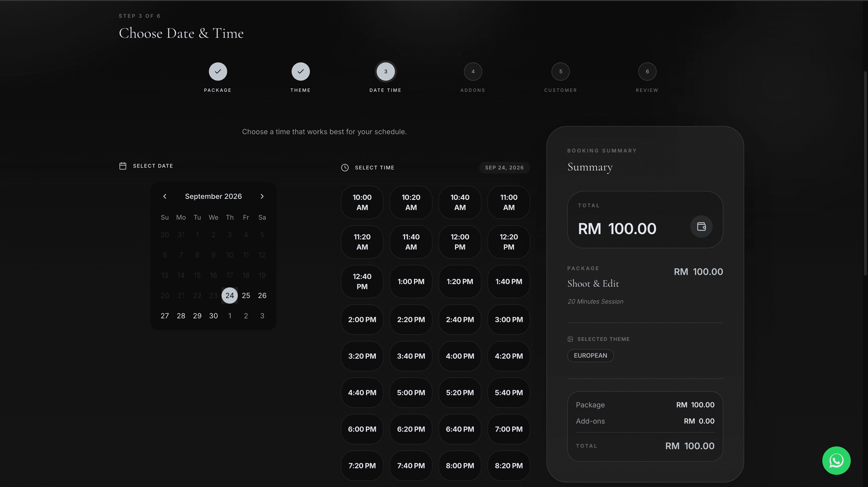Pick the 10:00 AM time slot

pos(362,202)
